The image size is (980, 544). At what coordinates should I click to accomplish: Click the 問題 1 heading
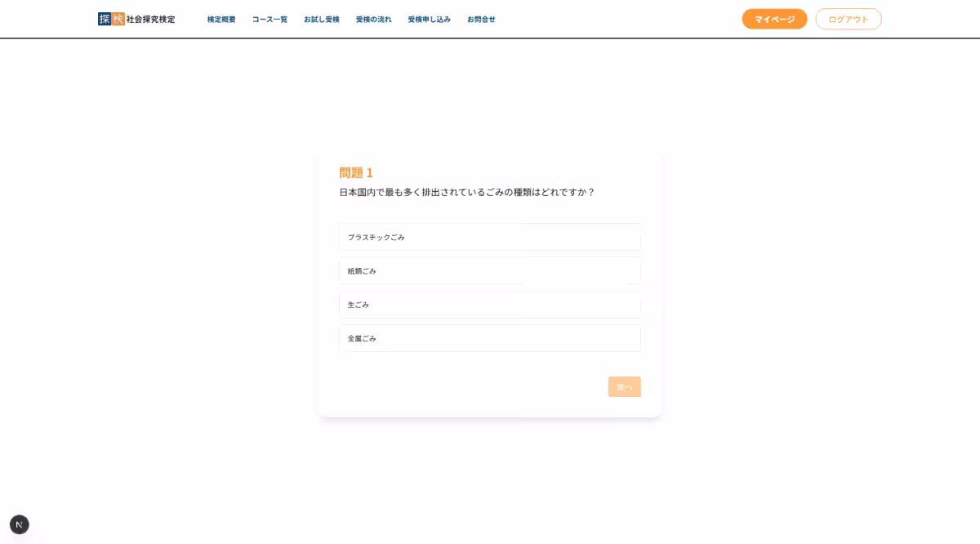click(x=356, y=172)
